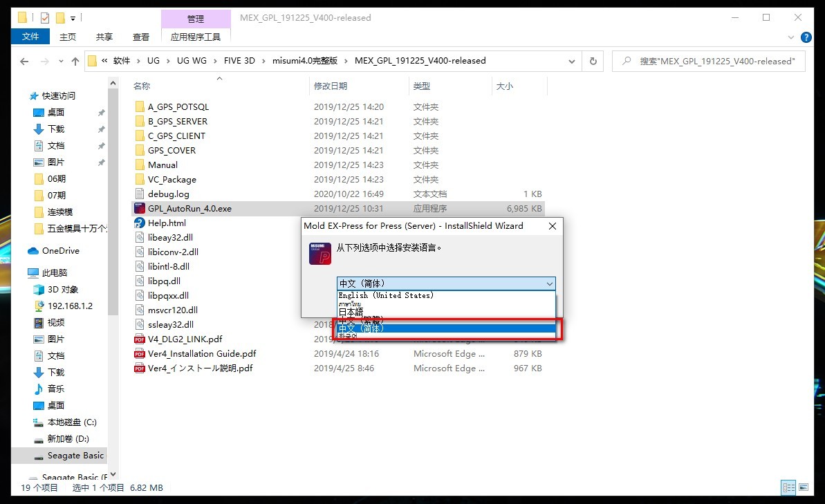This screenshot has height=504, width=825.
Task: Click the sidebar scrollbar up arrow
Action: pyautogui.click(x=113, y=82)
